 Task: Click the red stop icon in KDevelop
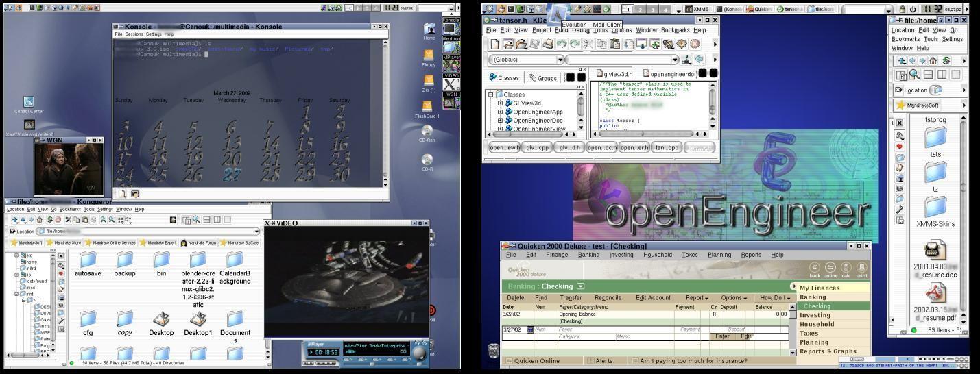695,44
